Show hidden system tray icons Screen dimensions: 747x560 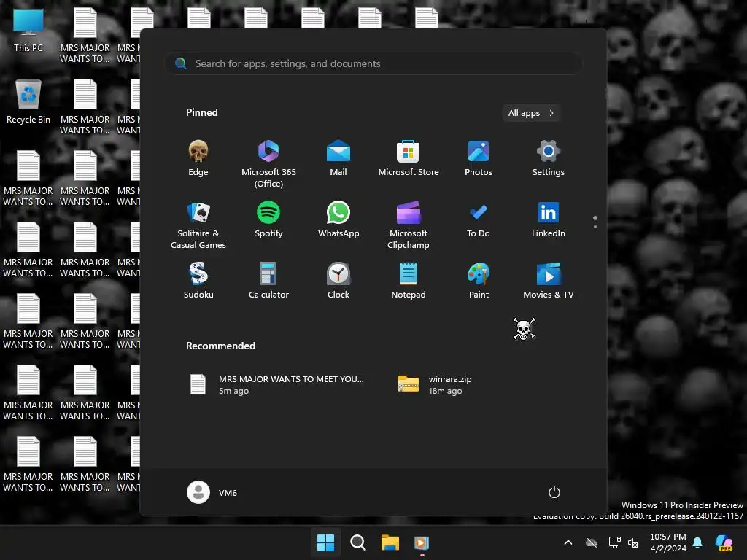point(568,542)
